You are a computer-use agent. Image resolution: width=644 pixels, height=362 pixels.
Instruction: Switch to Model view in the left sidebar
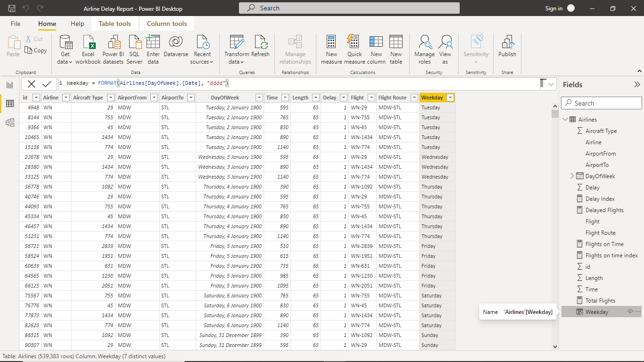pyautogui.click(x=9, y=122)
